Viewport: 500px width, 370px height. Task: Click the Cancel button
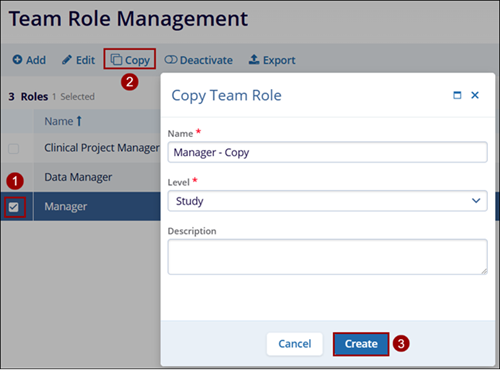tap(295, 344)
